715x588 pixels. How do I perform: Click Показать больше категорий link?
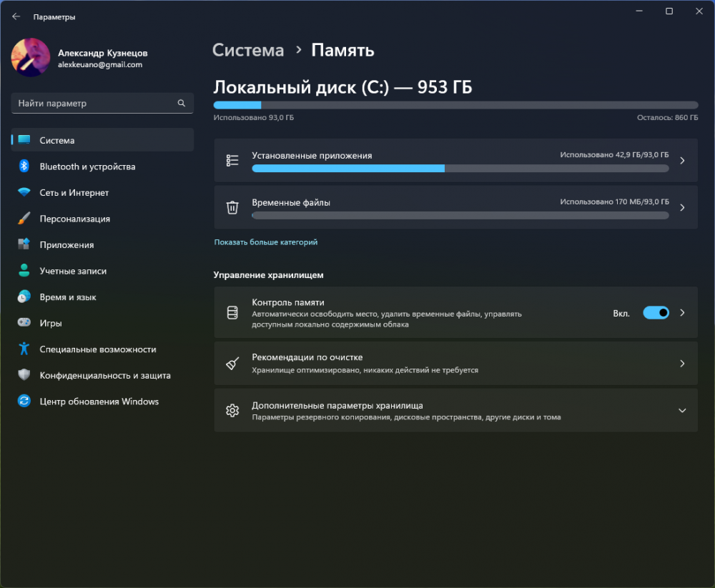(266, 242)
